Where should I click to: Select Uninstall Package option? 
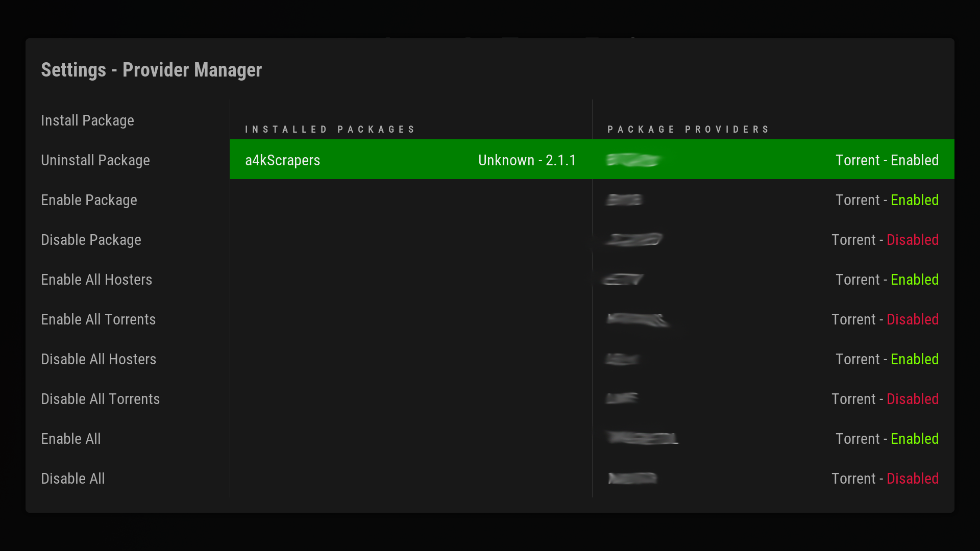pyautogui.click(x=95, y=160)
